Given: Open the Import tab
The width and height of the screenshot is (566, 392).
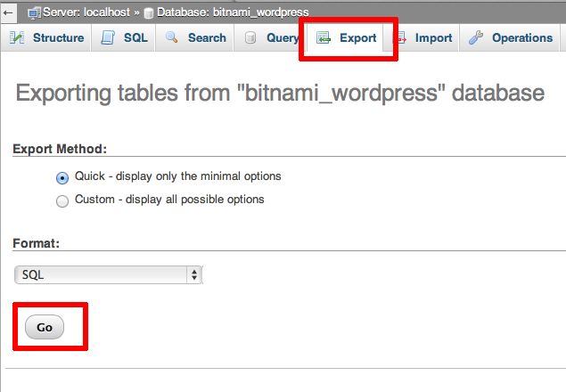Looking at the screenshot, I should coord(433,38).
